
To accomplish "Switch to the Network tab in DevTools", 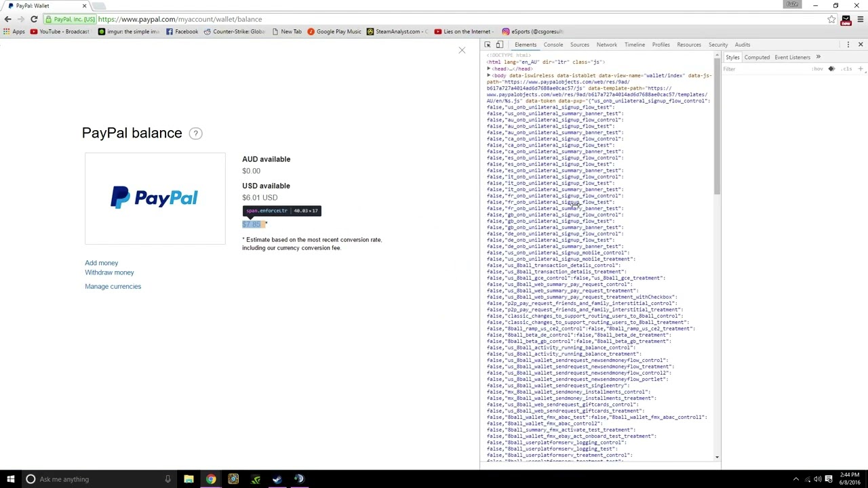I will click(x=607, y=45).
